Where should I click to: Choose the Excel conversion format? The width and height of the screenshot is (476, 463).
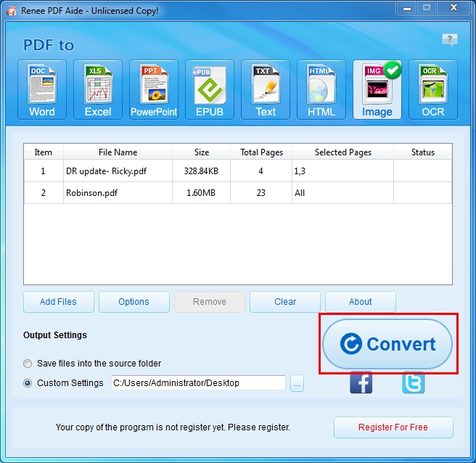98,89
